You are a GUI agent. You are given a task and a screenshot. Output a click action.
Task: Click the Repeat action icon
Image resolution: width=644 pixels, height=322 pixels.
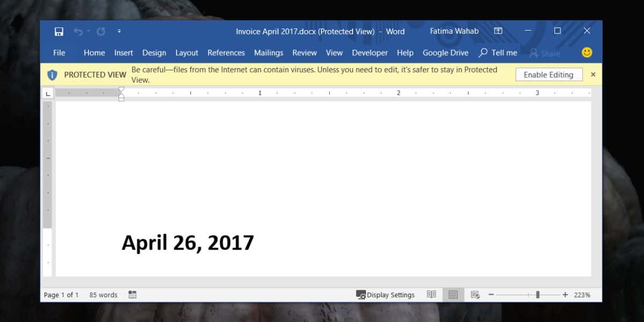(100, 31)
